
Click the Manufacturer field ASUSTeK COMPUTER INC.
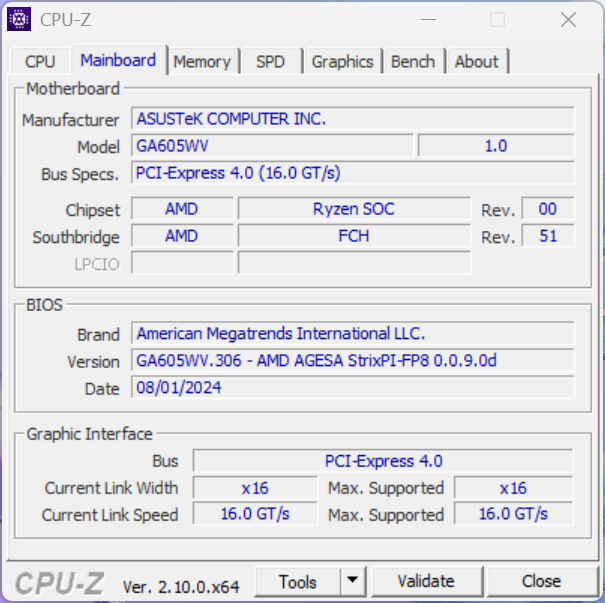pos(353,119)
